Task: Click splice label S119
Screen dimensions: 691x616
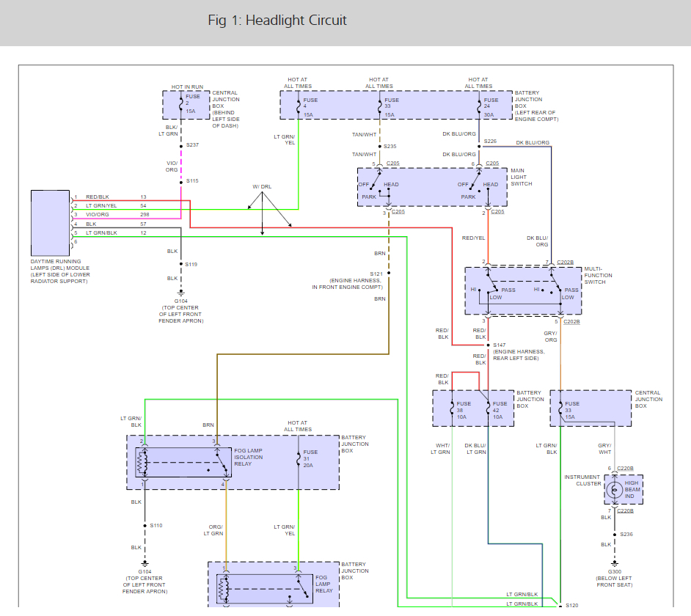Action: click(x=191, y=265)
